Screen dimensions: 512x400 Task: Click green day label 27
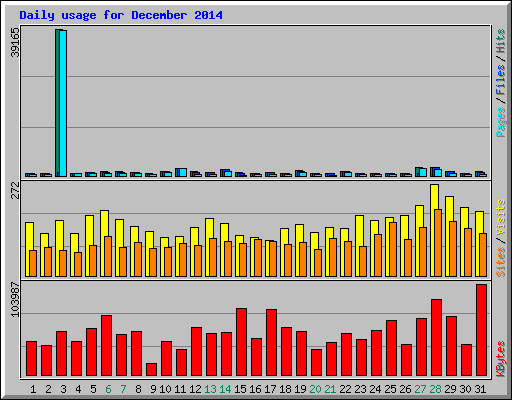tap(420, 389)
